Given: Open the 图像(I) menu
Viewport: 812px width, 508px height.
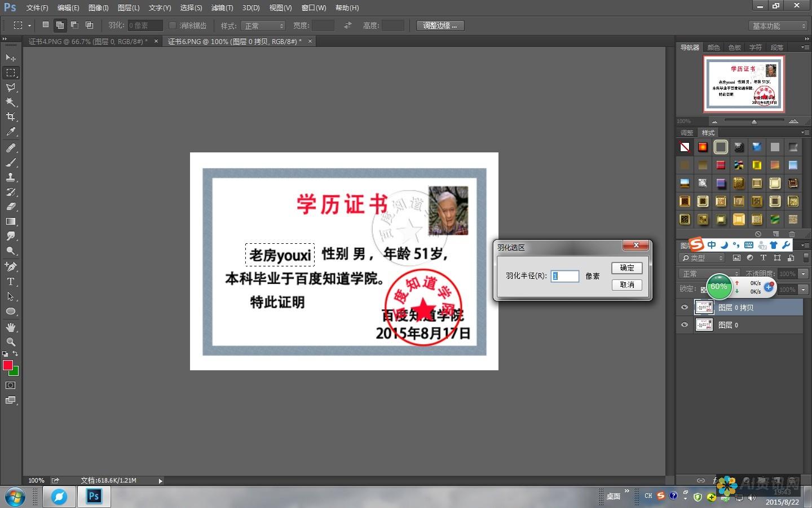Looking at the screenshot, I should [98, 8].
